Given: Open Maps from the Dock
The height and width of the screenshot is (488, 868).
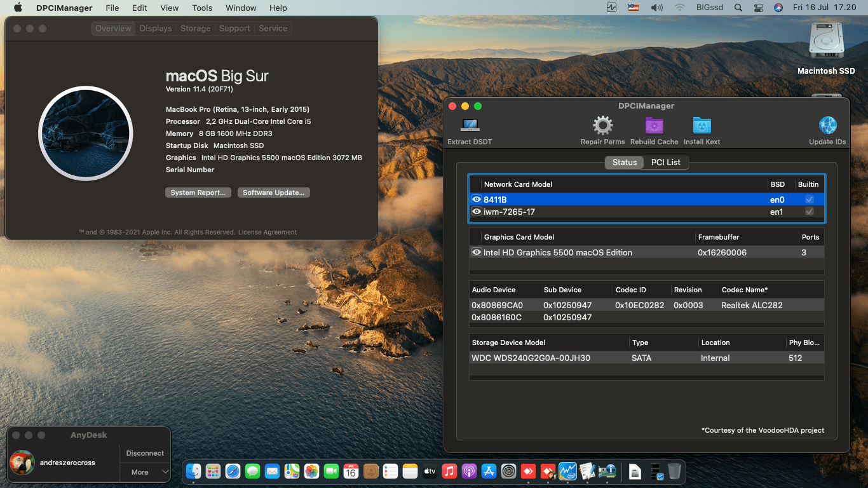Looking at the screenshot, I should pos(292,471).
